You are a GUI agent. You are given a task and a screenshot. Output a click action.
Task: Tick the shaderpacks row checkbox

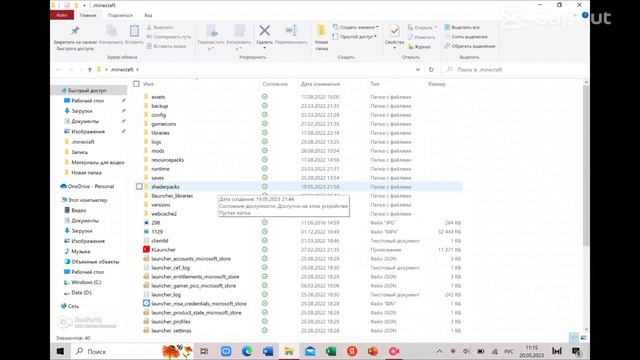(x=139, y=187)
